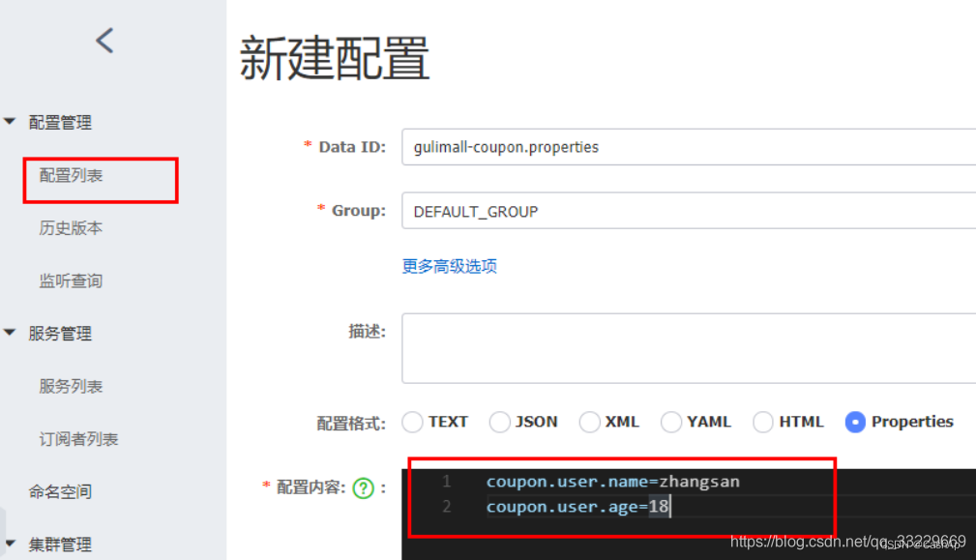Click into the 描述 text area

click(x=689, y=348)
